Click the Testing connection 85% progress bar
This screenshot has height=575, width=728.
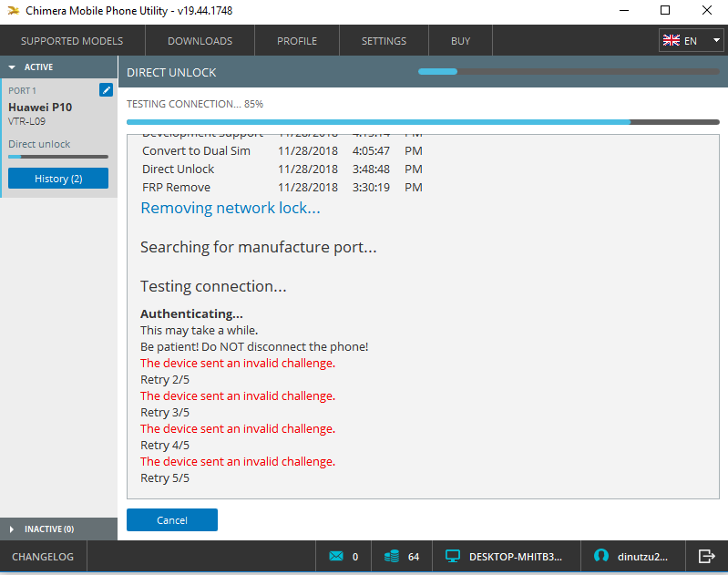423,122
